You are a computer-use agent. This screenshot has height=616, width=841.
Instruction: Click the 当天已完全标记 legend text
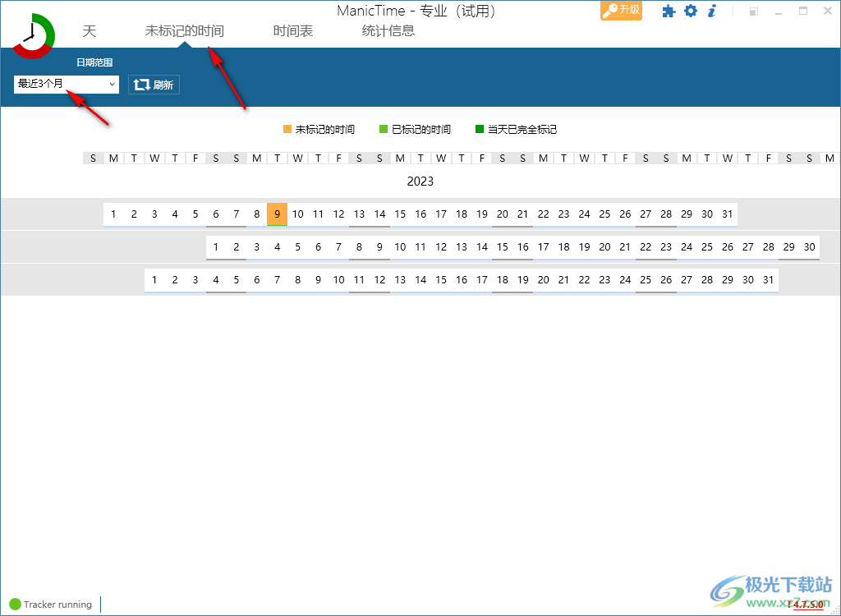[x=522, y=129]
